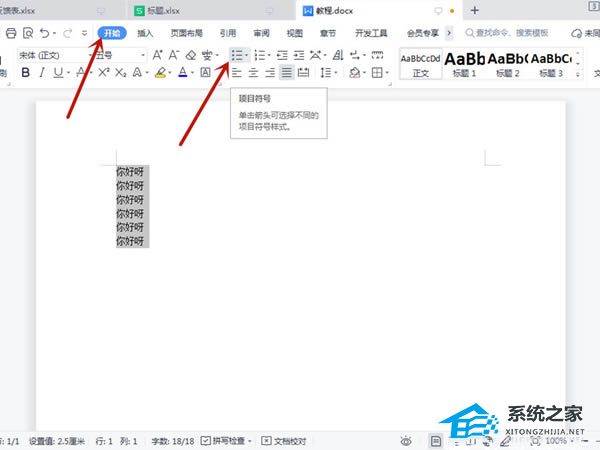Select justify alignment
The image size is (600, 450).
point(287,72)
